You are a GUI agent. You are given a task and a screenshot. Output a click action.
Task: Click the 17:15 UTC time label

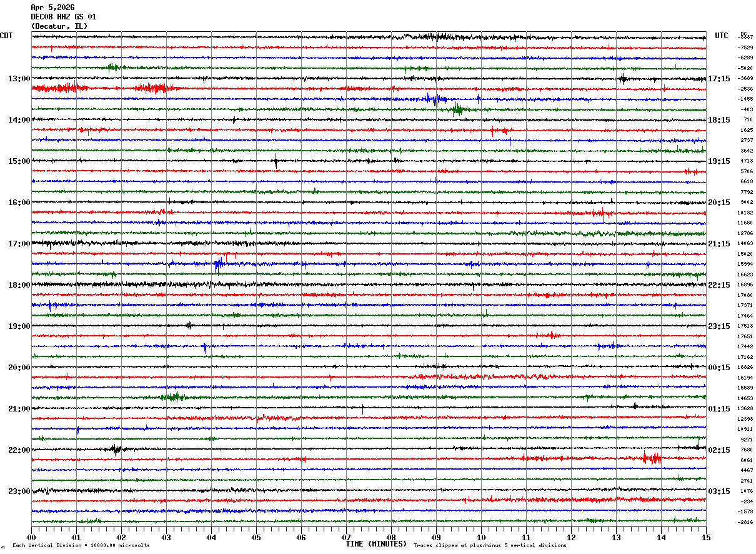719,79
